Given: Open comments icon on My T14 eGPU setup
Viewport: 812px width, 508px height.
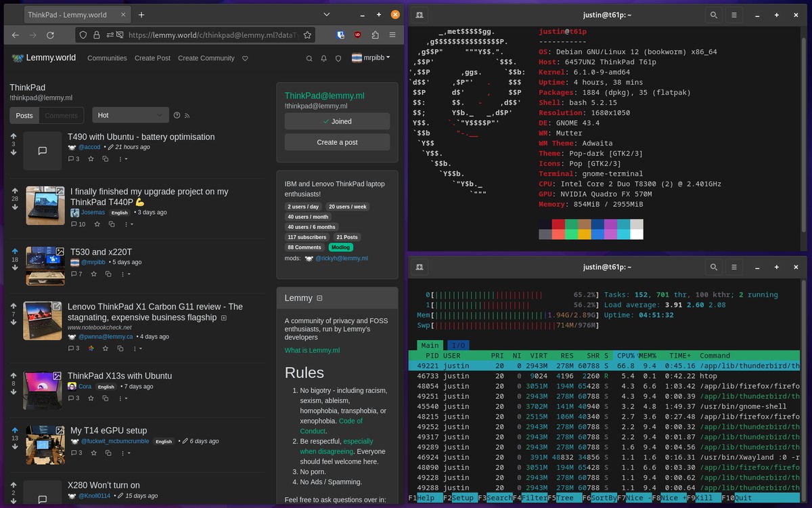Looking at the screenshot, I should click(x=75, y=452).
